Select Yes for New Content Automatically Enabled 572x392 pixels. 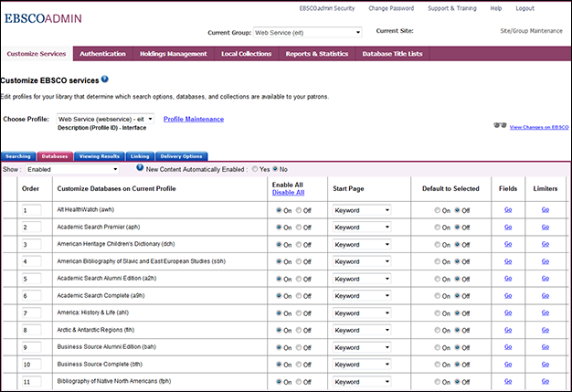[x=255, y=169]
